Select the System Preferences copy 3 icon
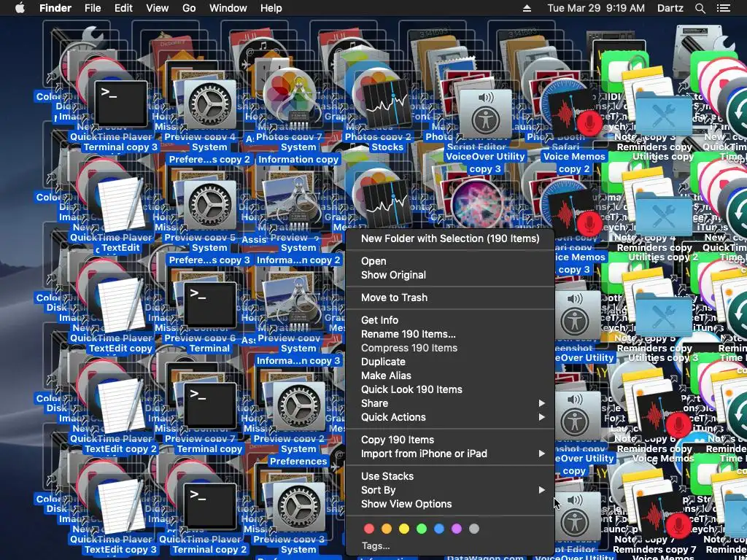This screenshot has height=560, width=747. tap(209, 206)
